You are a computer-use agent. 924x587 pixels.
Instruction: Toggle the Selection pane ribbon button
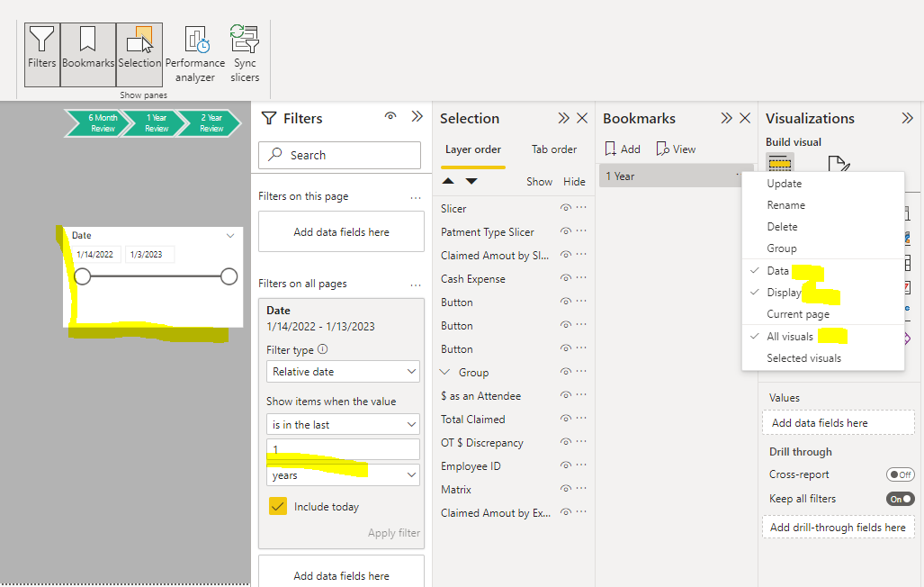click(139, 55)
